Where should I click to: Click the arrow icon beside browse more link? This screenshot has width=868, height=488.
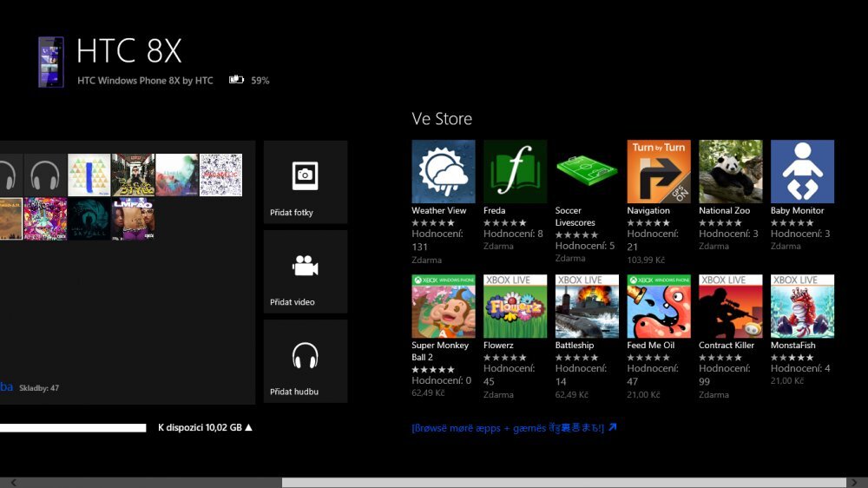tap(612, 427)
